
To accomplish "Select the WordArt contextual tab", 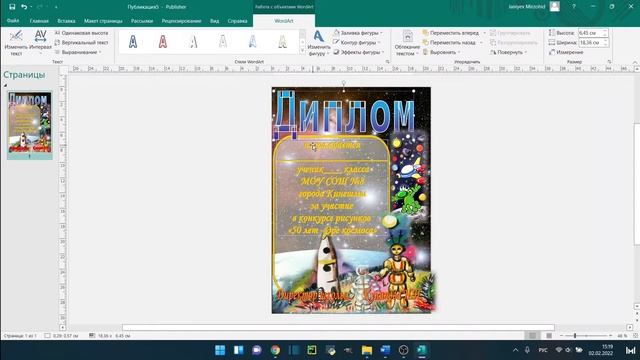I will [x=284, y=21].
